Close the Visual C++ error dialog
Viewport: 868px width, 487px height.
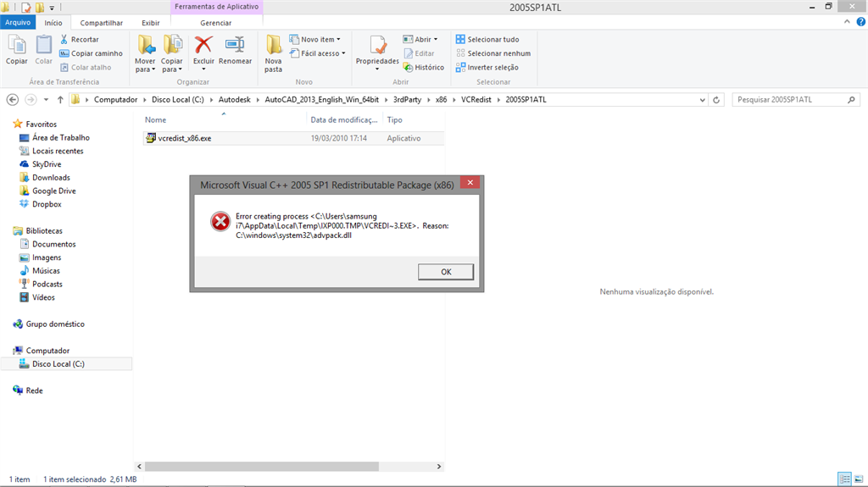470,183
